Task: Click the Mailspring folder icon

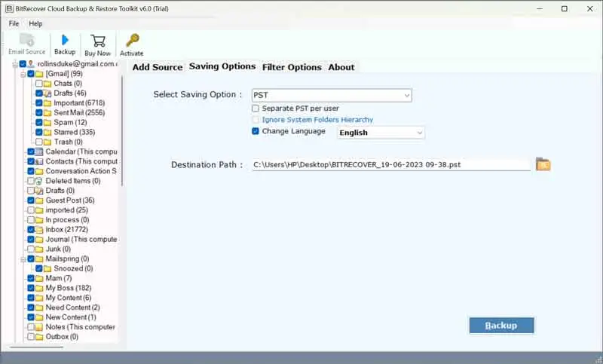Action: click(x=39, y=259)
